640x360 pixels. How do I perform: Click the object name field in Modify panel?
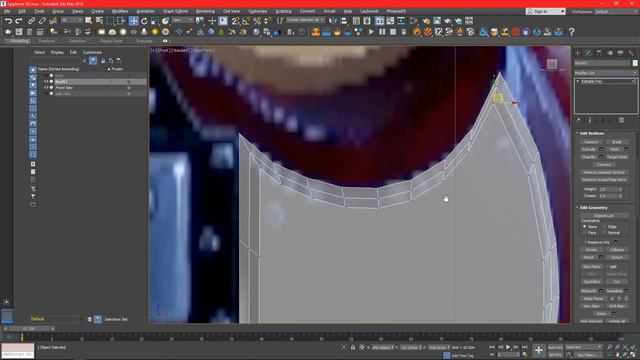click(602, 63)
